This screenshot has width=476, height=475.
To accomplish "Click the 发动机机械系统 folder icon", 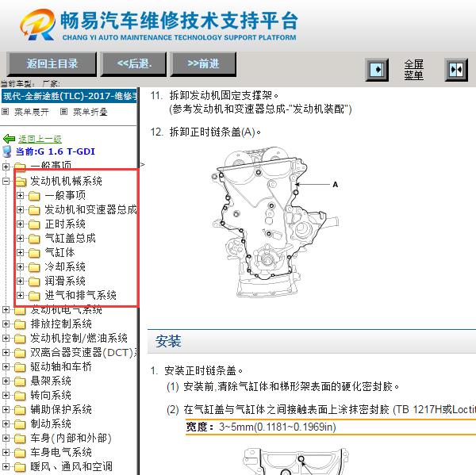I will coord(21,182).
